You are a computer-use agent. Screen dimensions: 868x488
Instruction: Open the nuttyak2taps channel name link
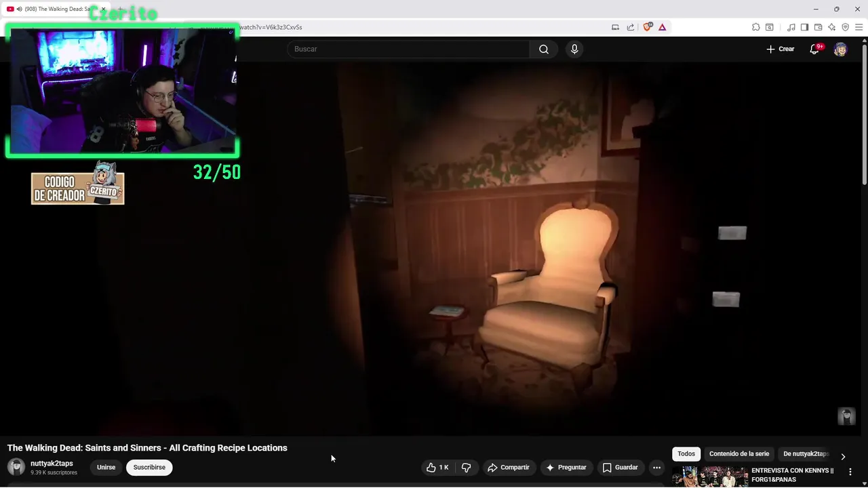click(52, 464)
